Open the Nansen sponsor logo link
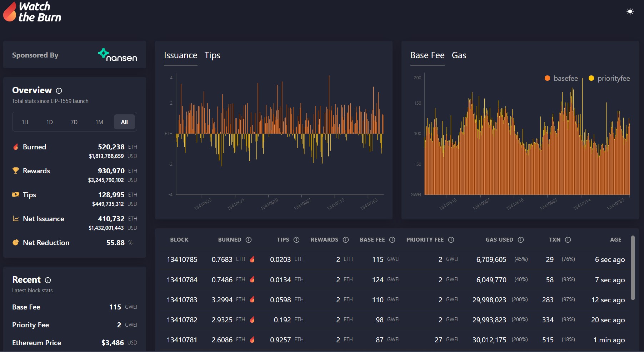644x352 pixels. [x=118, y=55]
